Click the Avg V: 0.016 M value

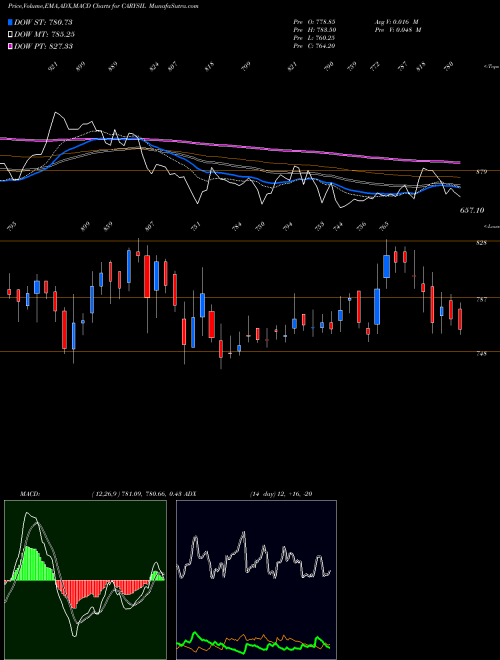(396, 22)
